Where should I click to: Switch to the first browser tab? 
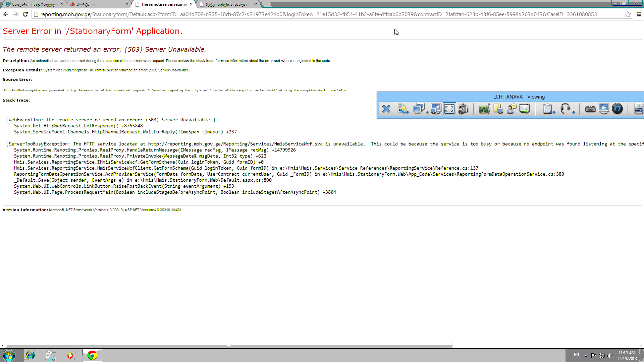tap(34, 4)
